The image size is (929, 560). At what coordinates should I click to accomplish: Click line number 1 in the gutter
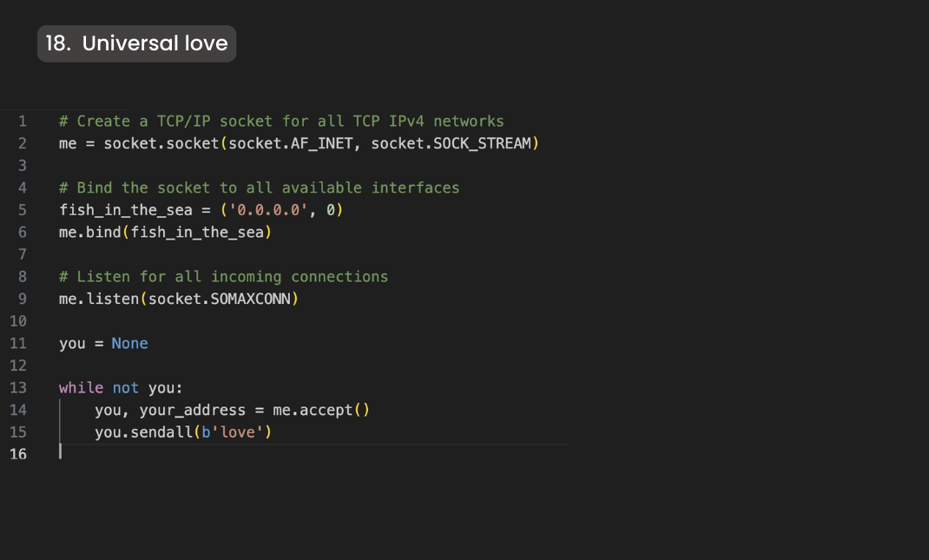pyautogui.click(x=23, y=122)
